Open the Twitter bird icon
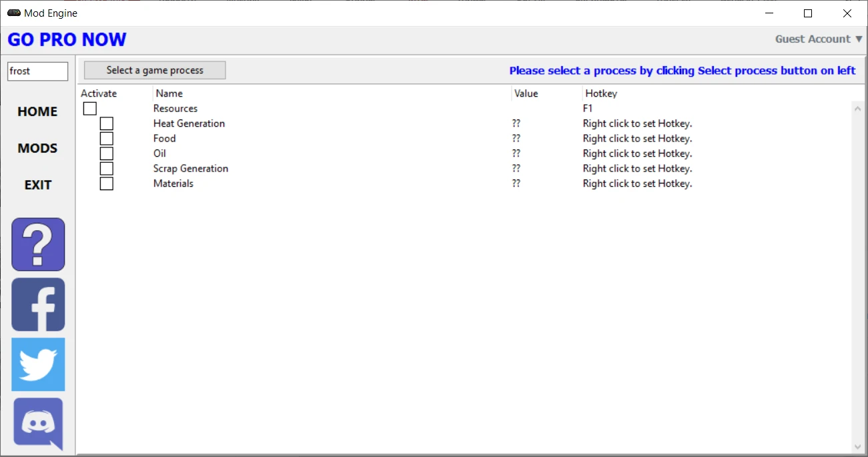This screenshot has width=868, height=457. (x=38, y=364)
